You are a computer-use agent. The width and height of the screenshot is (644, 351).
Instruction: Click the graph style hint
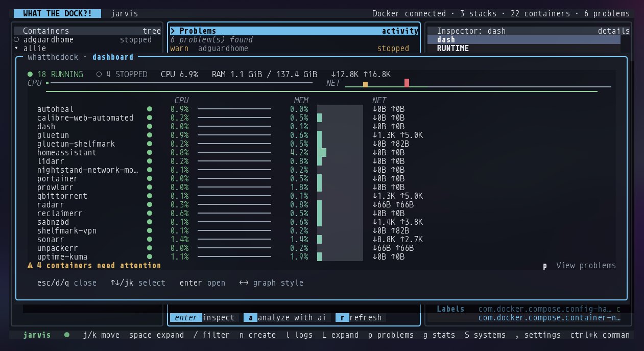271,283
